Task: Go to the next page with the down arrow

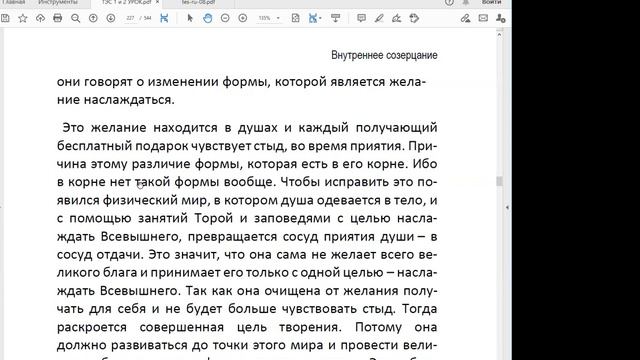Action: tap(111, 18)
